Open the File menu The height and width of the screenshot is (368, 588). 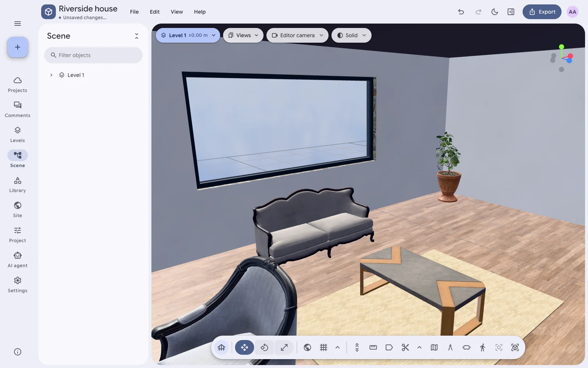coord(135,12)
